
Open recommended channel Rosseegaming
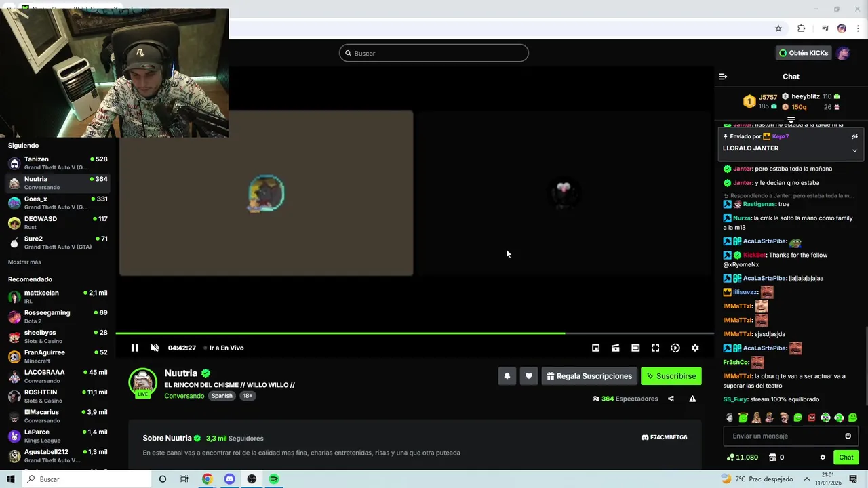click(x=58, y=317)
